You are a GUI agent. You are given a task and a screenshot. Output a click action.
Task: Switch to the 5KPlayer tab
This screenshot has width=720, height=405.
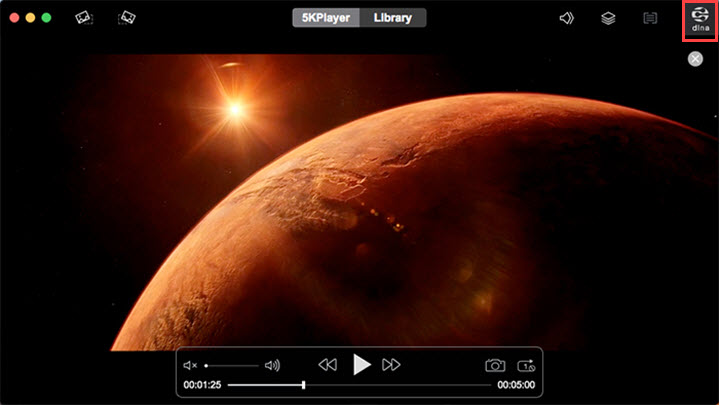[x=326, y=18]
